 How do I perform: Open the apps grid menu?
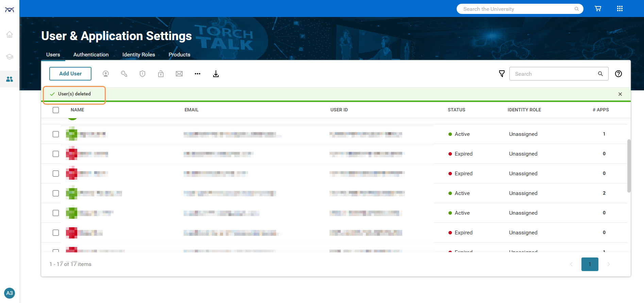[x=620, y=9]
